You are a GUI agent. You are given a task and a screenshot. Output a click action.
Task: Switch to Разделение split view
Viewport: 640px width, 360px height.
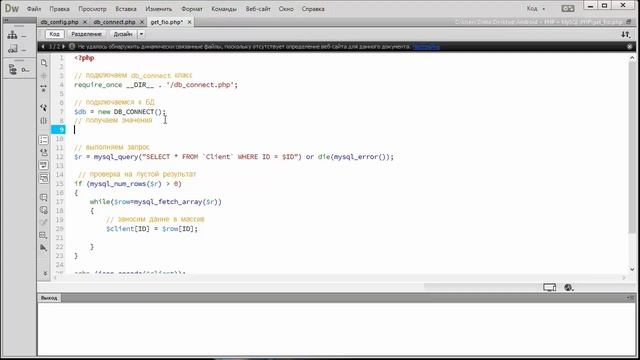pos(86,34)
